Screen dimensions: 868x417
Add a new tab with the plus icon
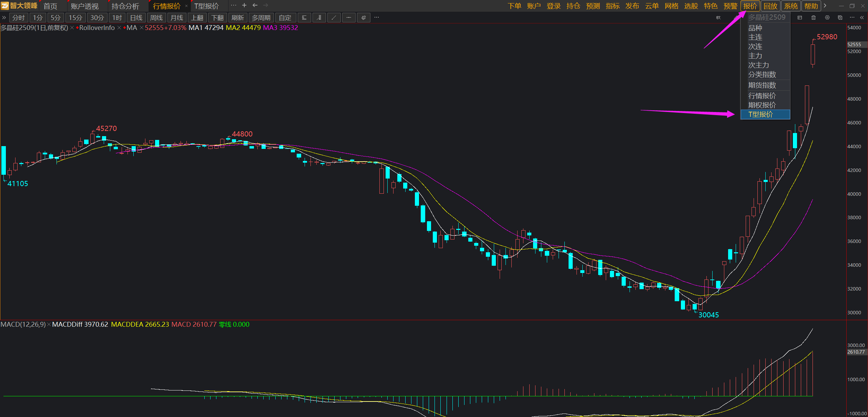[x=244, y=5]
